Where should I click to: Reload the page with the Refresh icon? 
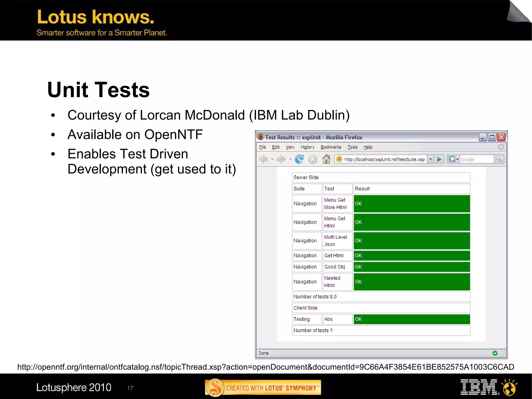click(299, 159)
